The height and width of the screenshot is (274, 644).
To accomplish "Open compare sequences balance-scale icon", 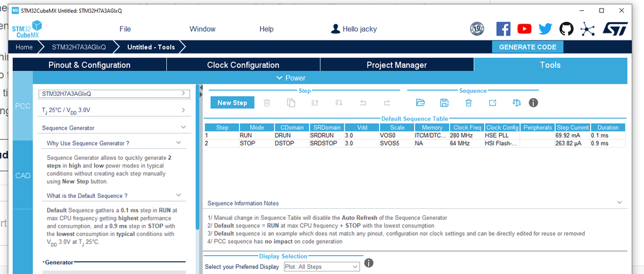I will pyautogui.click(x=516, y=103).
